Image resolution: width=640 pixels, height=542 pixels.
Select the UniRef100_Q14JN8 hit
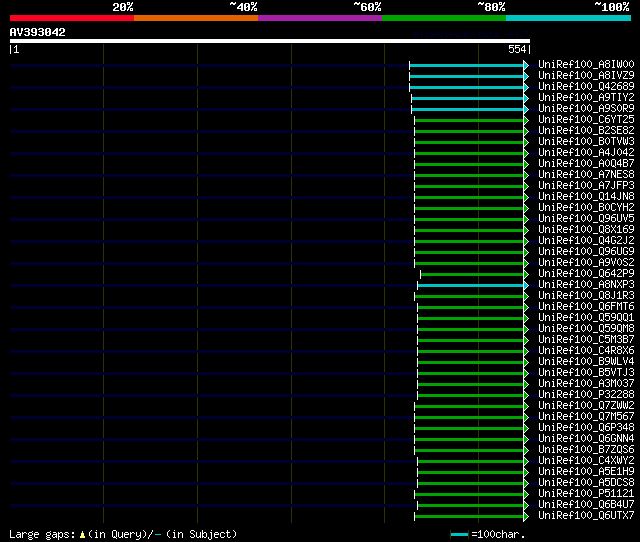click(586, 197)
